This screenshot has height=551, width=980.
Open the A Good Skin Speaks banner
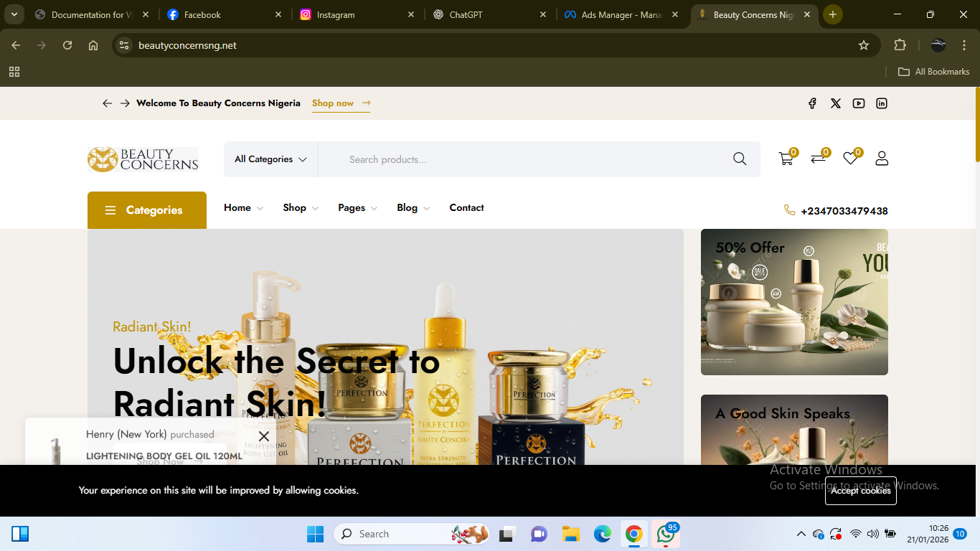794,430
